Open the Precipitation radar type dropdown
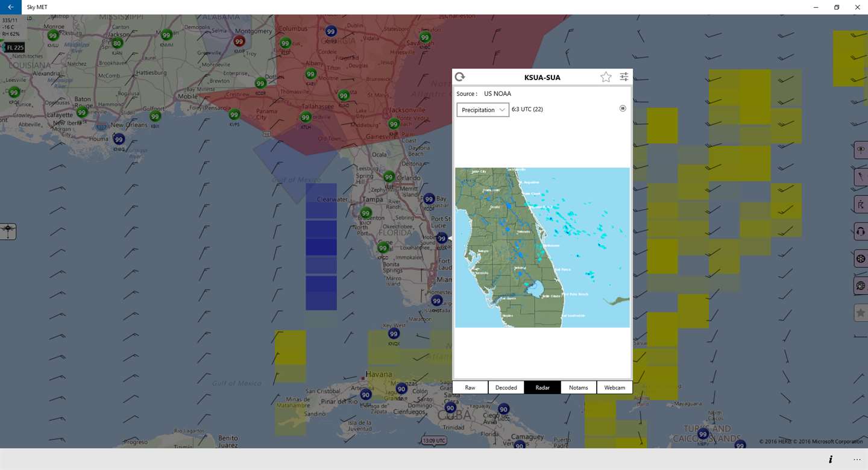Viewport: 868px width, 470px height. point(483,110)
